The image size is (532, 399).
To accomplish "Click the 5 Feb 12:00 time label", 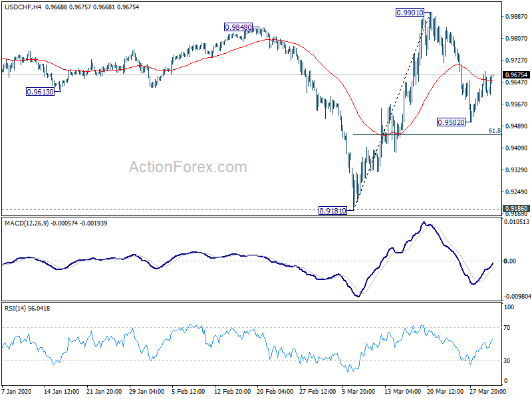I will [188, 391].
